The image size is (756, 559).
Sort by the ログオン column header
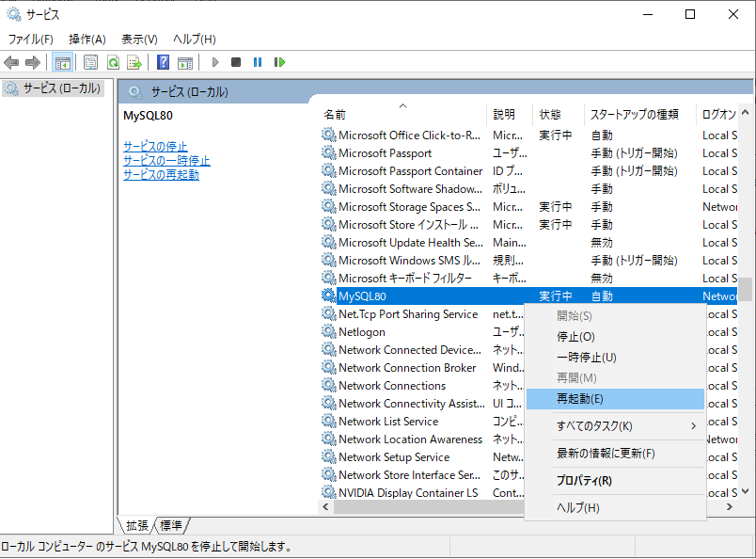[717, 115]
